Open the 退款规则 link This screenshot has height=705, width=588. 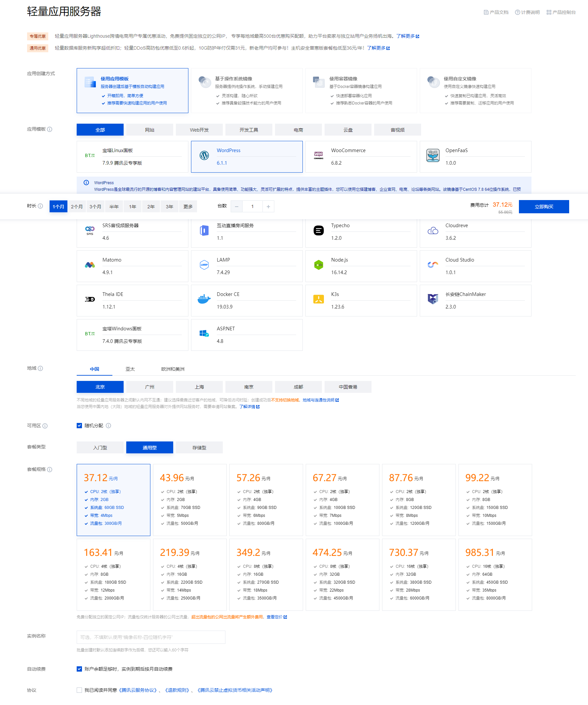point(177,690)
